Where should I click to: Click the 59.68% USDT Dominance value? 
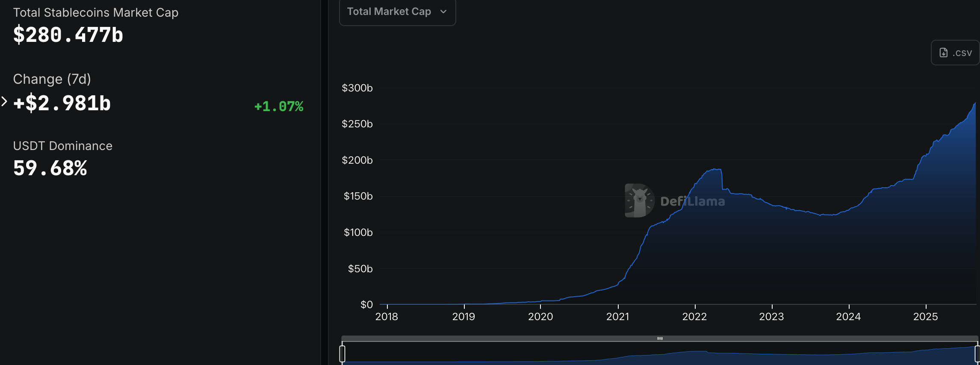pos(50,168)
